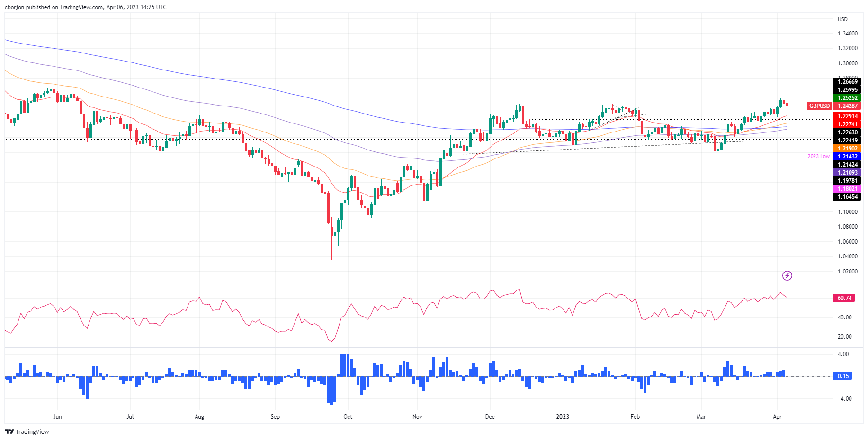
Task: Click the red 1.24287 current price tag
Action: 847,106
